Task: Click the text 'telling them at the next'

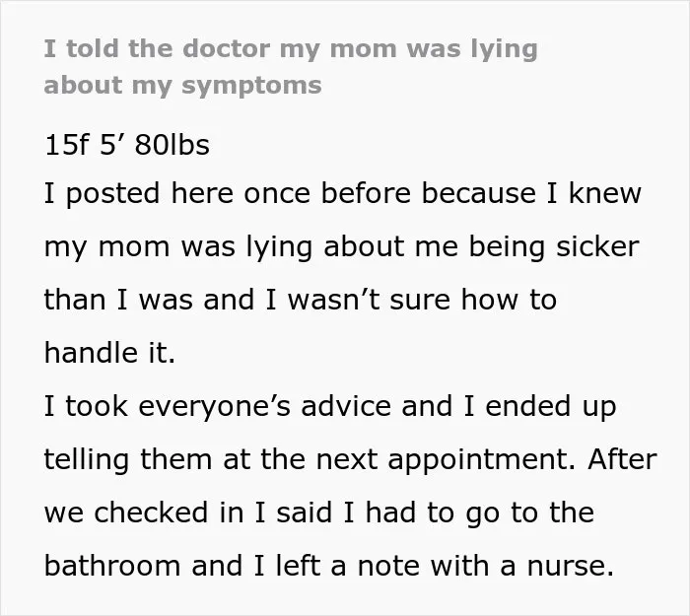Action: click(211, 460)
